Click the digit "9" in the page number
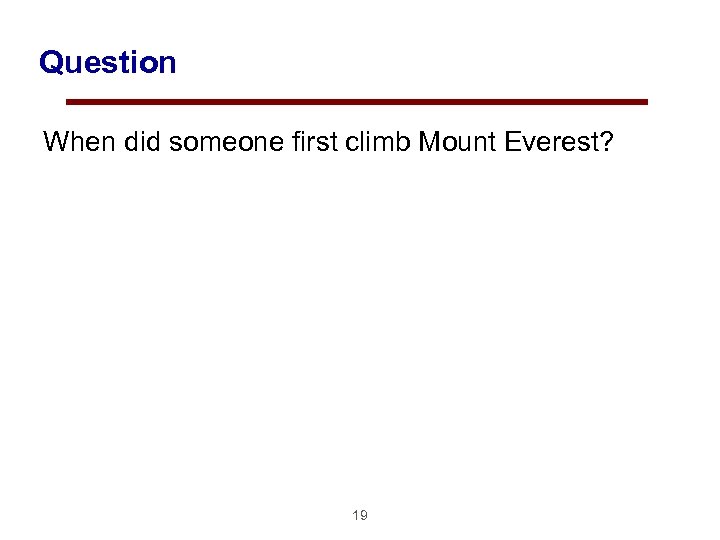This screenshot has width=720, height=540. pos(364,516)
